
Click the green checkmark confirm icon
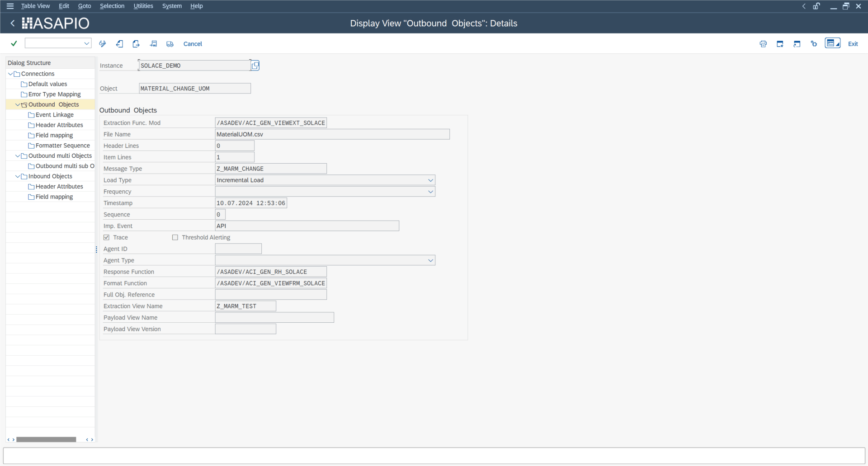(x=14, y=43)
